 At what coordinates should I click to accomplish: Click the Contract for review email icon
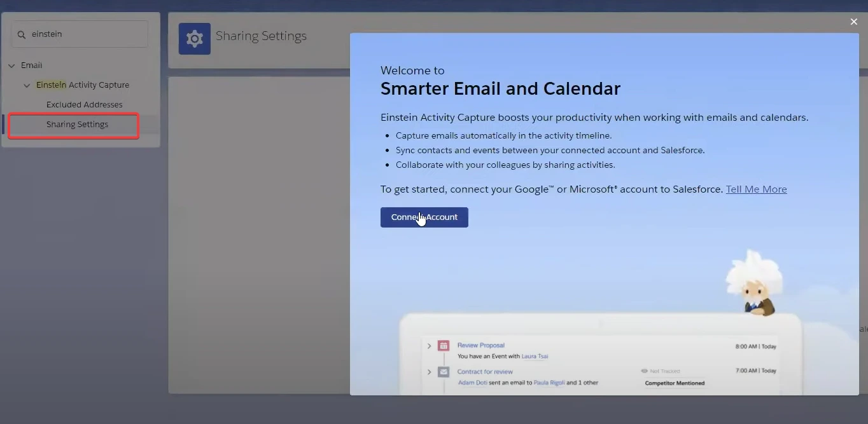tap(444, 372)
